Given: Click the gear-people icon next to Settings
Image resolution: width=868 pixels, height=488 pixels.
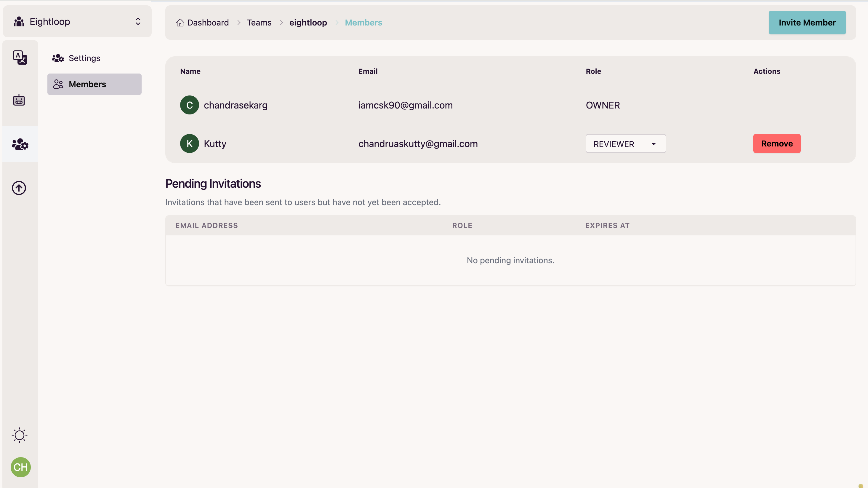Looking at the screenshot, I should [x=57, y=58].
